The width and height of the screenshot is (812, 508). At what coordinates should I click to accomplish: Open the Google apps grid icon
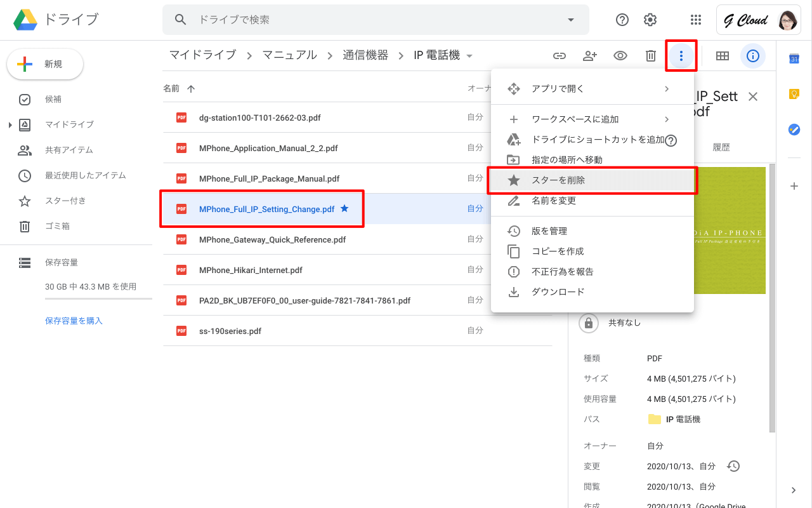(696, 20)
